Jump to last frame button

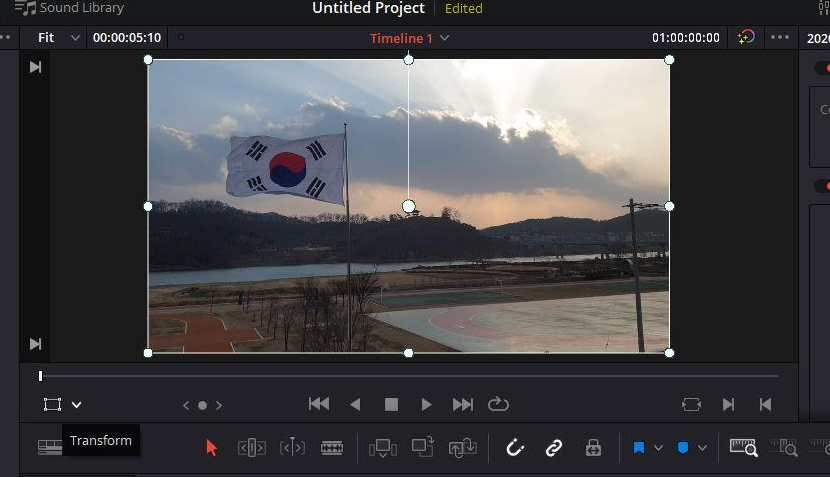coord(463,405)
